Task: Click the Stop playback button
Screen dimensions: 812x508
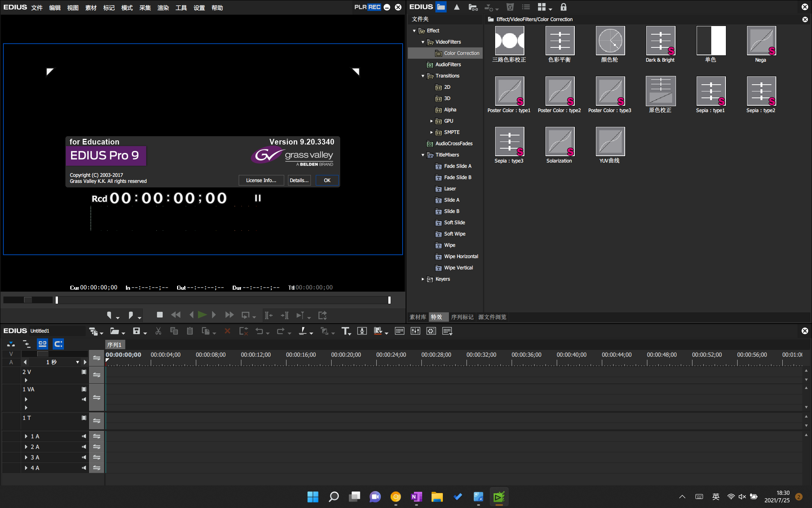Action: click(159, 315)
